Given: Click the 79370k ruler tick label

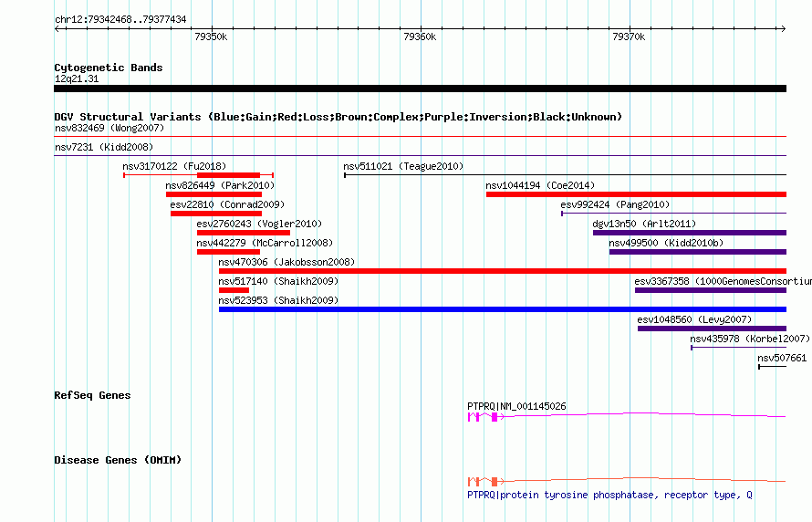Looking at the screenshot, I should pos(629,37).
